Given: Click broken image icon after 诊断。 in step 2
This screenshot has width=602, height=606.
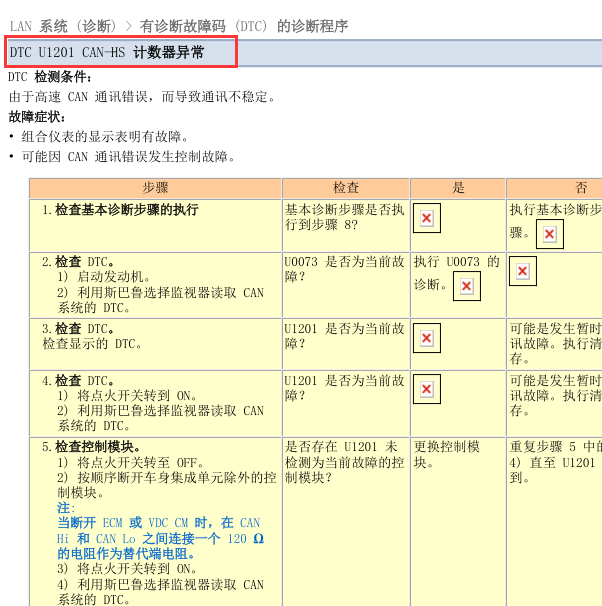Looking at the screenshot, I should 467,286.
